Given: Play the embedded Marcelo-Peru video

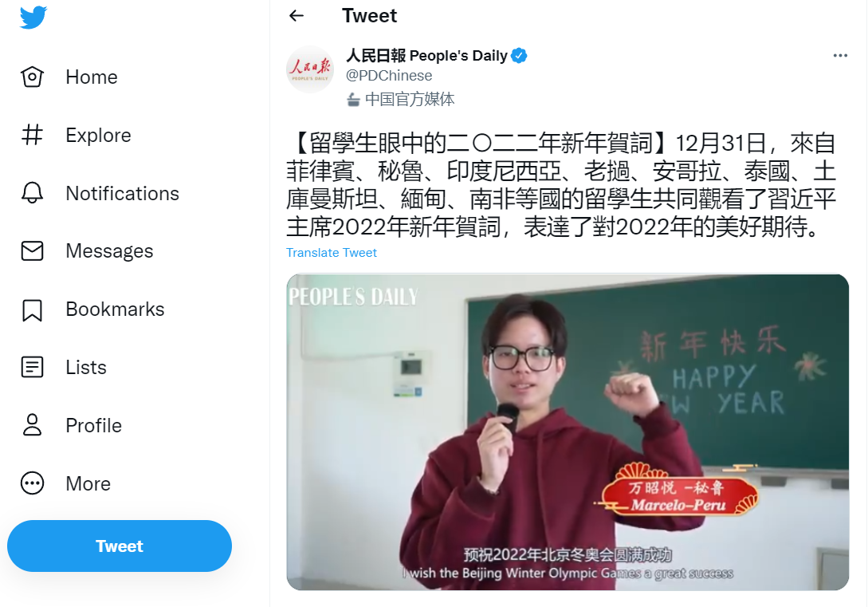Looking at the screenshot, I should click(568, 432).
